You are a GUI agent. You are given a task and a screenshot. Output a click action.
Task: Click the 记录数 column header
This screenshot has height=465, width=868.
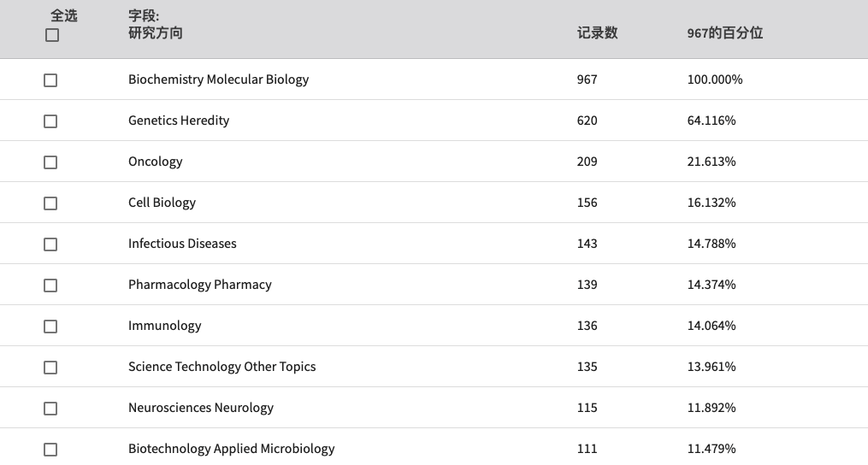pos(597,33)
